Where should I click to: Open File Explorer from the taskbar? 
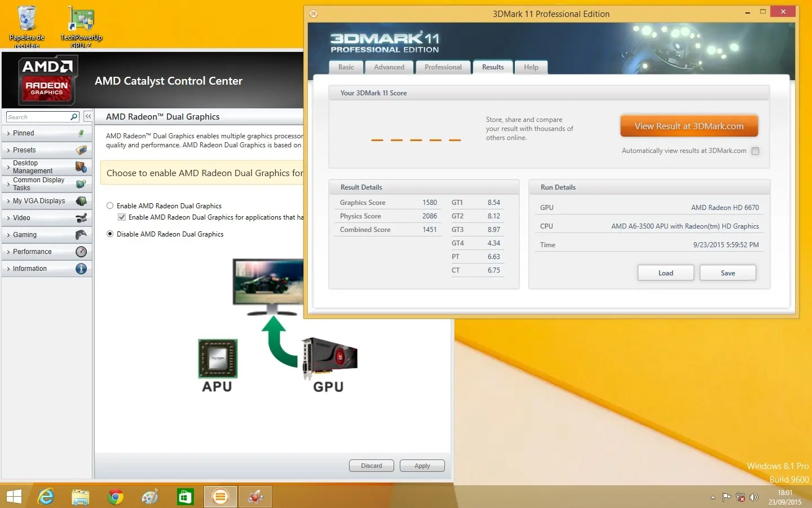tap(81, 497)
